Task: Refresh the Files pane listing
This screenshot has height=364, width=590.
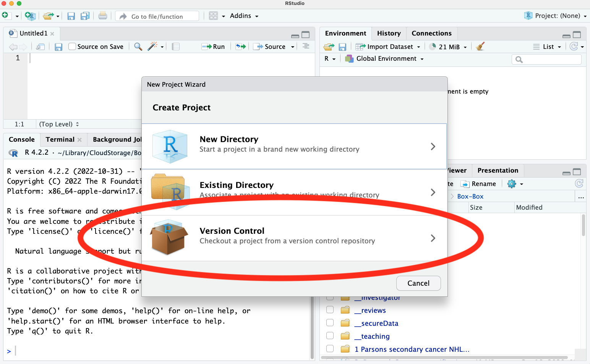Action: pos(579,184)
